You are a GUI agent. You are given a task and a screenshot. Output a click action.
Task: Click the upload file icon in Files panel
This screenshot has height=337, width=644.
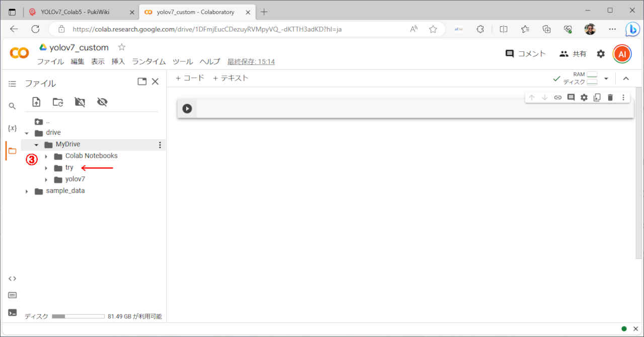[36, 102]
